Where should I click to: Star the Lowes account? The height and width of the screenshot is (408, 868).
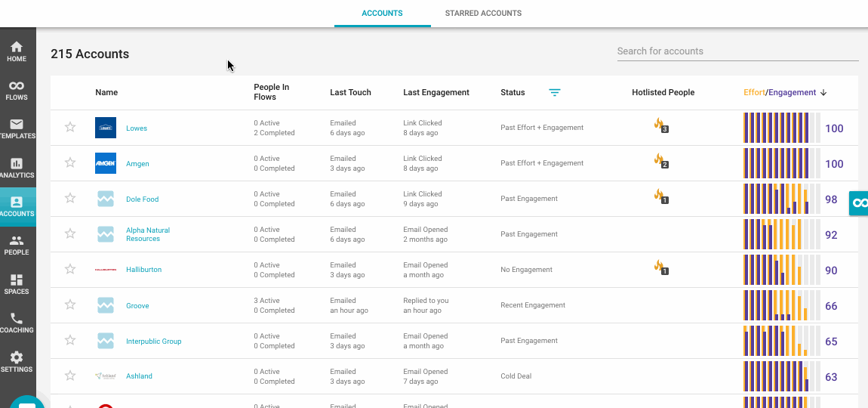(69, 127)
